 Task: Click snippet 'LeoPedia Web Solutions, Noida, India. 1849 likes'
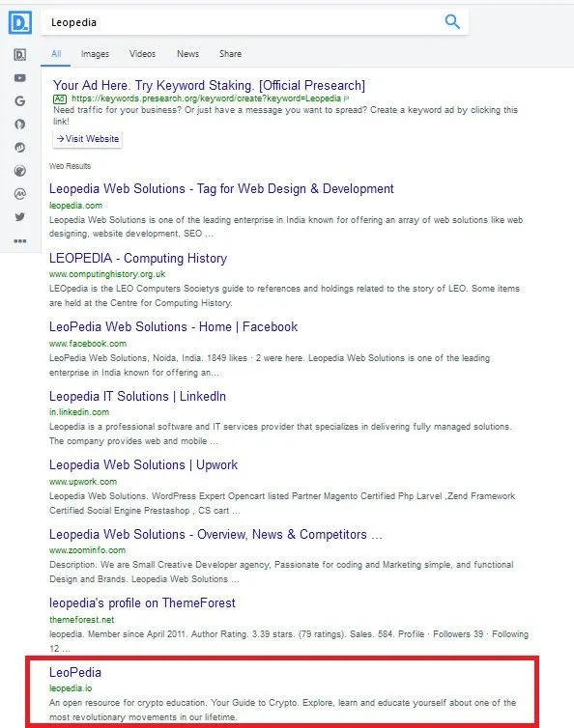click(270, 365)
